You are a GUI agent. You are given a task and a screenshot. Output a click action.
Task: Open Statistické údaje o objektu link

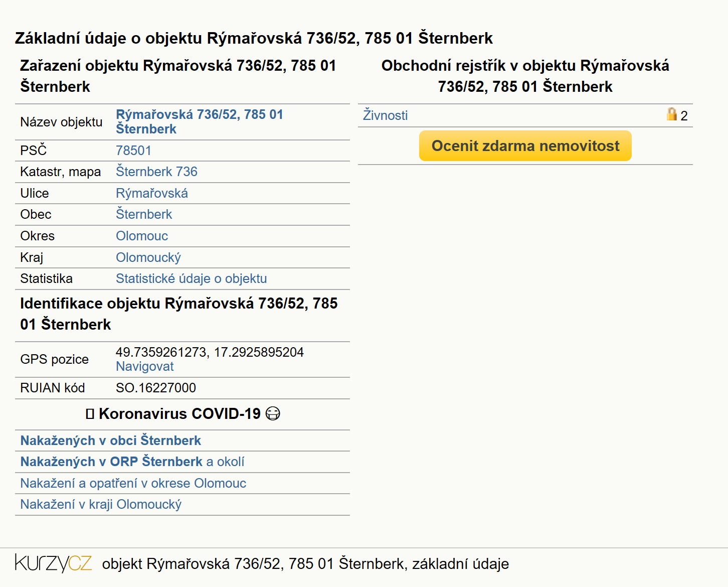click(192, 278)
